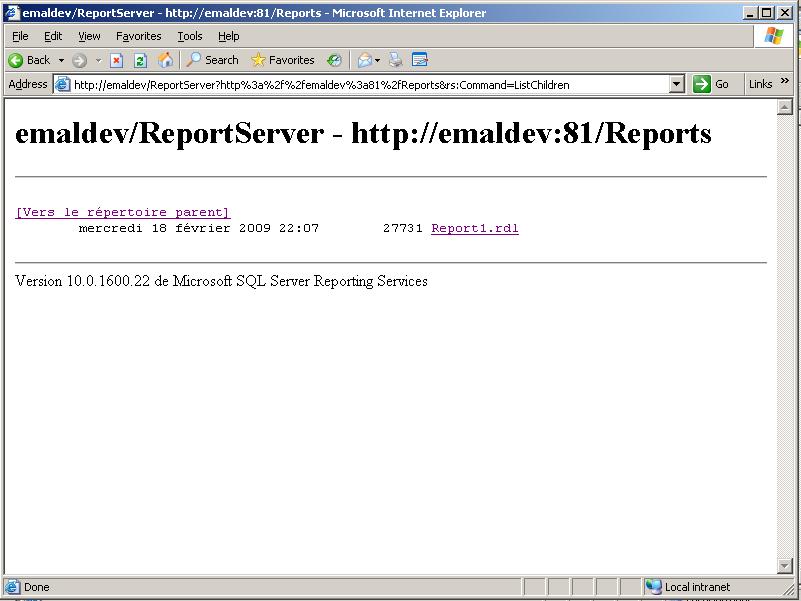Open the Favorites pane from toolbar
The image size is (801, 601).
pyautogui.click(x=283, y=60)
